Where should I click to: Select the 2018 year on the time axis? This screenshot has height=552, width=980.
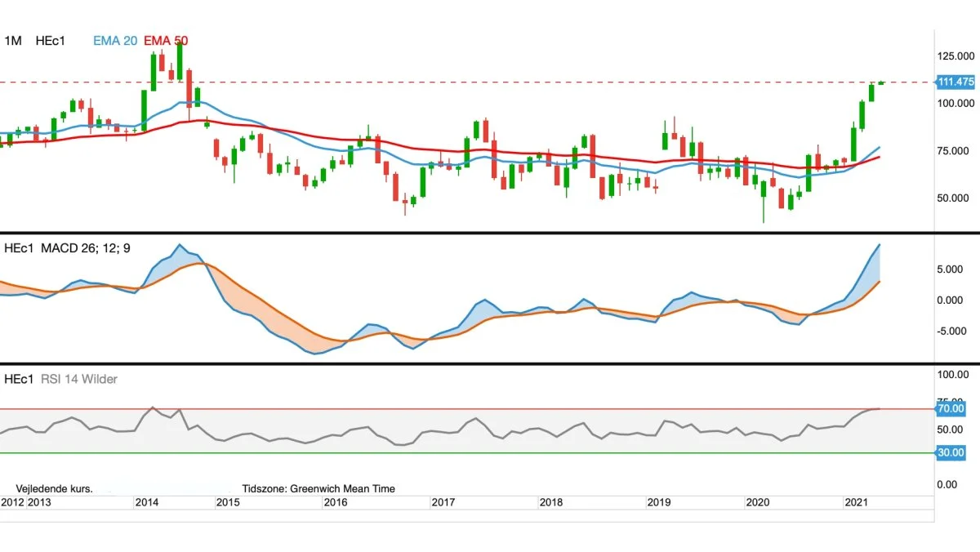tap(551, 502)
